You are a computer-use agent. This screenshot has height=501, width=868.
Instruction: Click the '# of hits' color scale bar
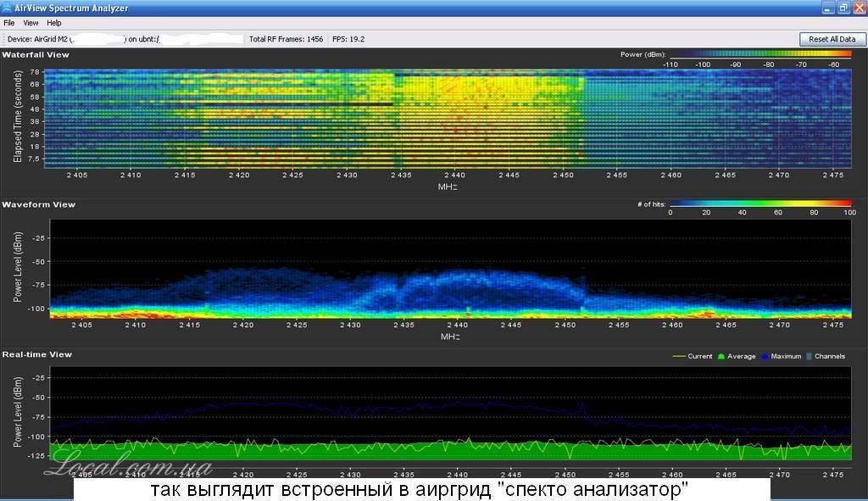point(760,203)
